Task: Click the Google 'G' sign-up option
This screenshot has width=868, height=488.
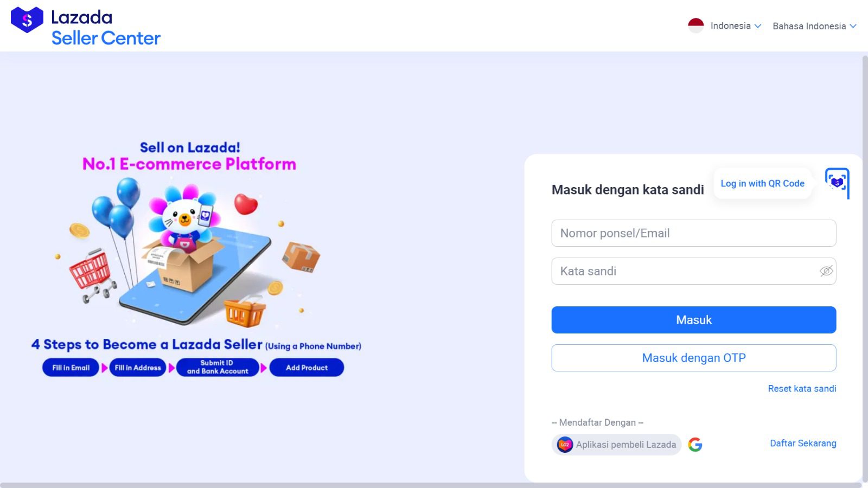Action: pos(695,444)
